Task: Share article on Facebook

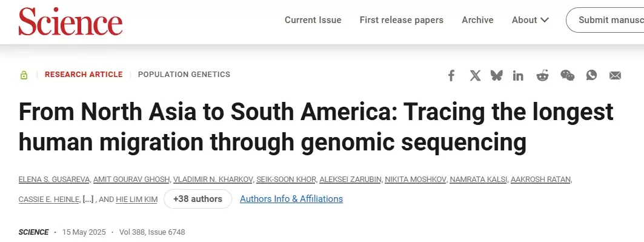Action: (x=451, y=76)
